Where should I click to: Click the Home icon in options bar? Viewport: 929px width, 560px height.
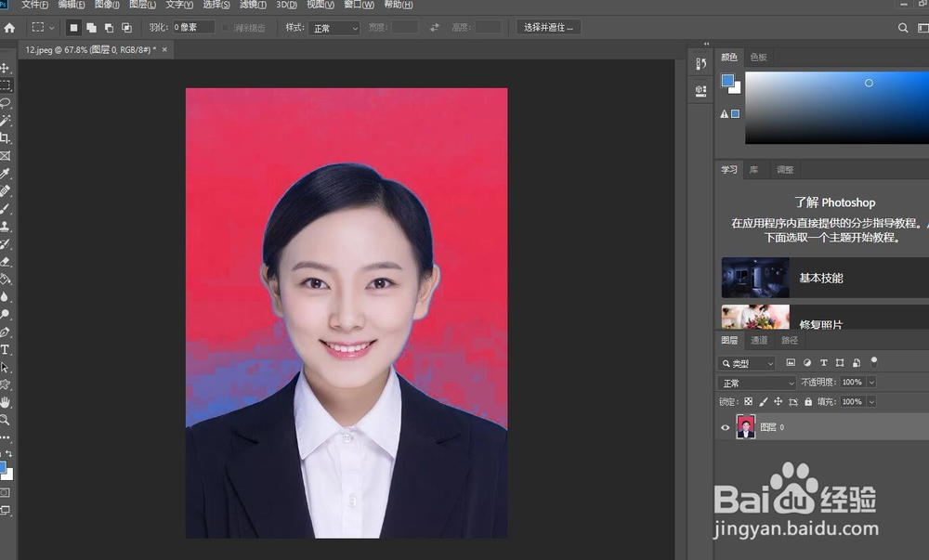[9, 28]
